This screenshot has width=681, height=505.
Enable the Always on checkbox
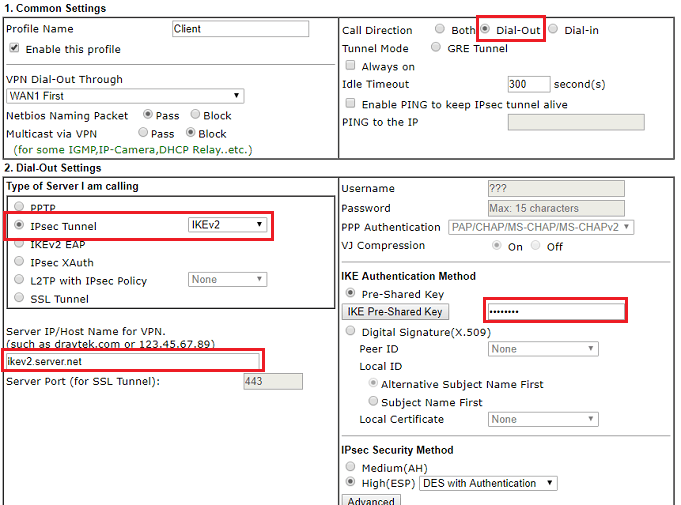[x=350, y=66]
